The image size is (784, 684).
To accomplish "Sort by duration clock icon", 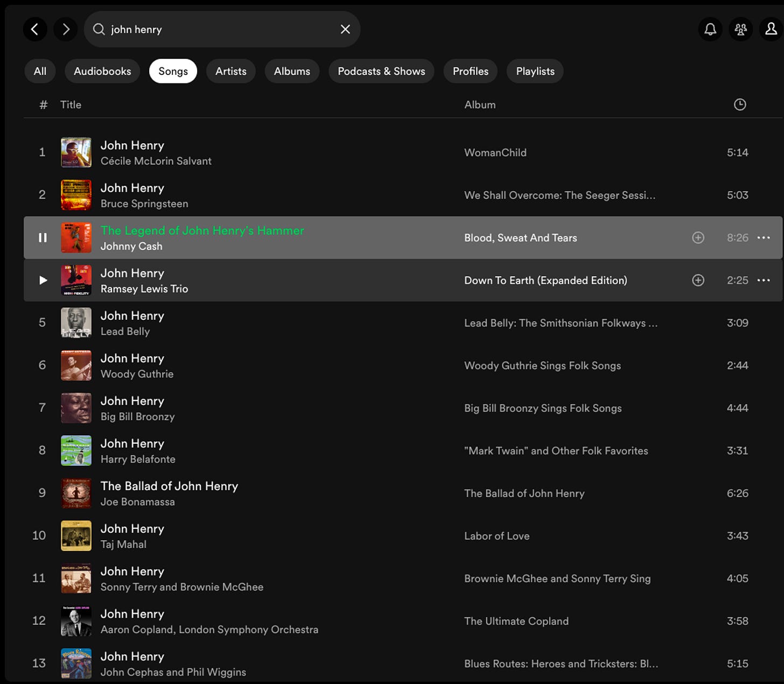I will [740, 104].
